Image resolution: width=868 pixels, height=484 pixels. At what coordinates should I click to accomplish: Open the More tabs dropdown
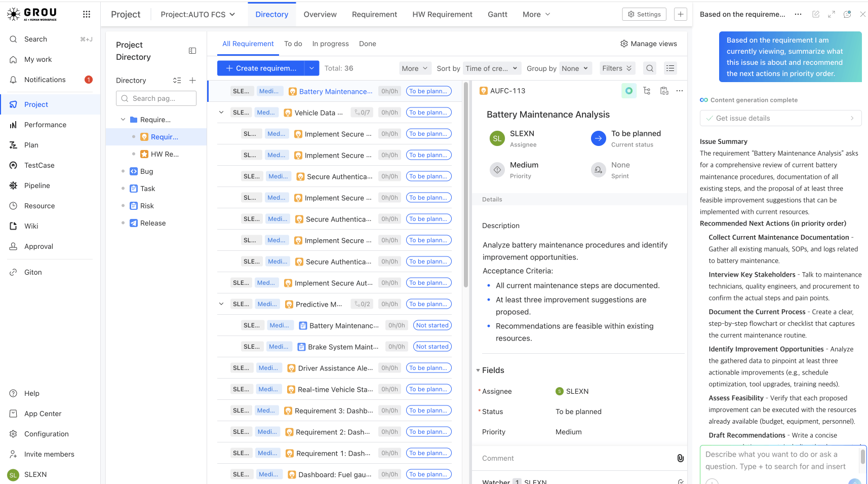click(x=536, y=14)
